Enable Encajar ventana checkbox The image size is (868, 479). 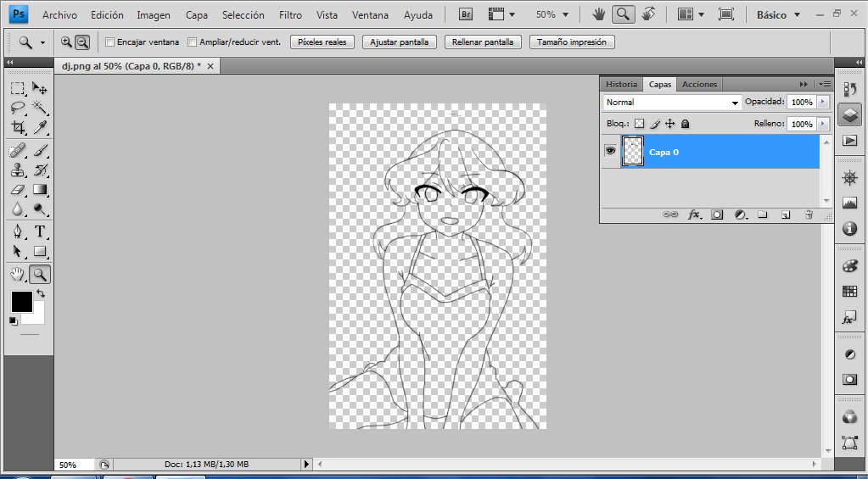[109, 42]
